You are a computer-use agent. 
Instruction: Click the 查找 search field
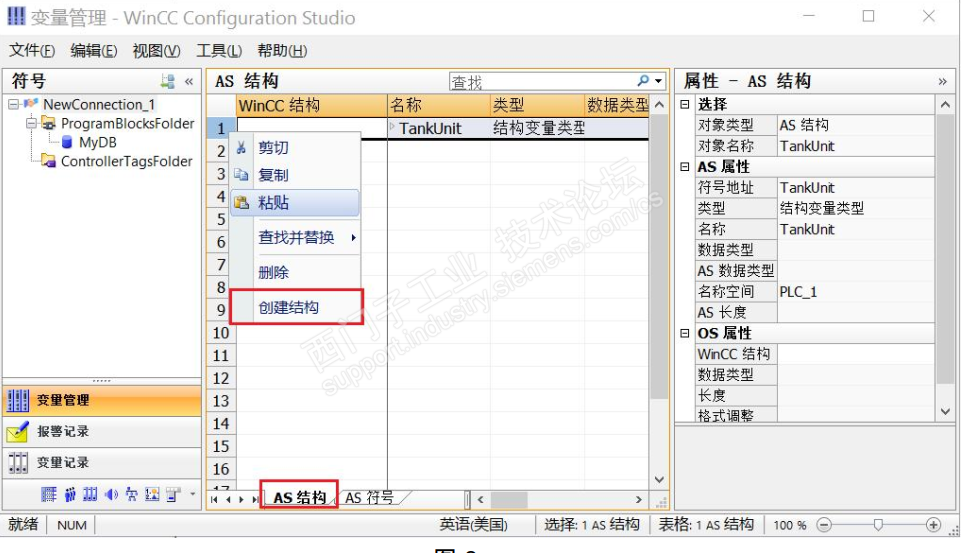pyautogui.click(x=542, y=81)
